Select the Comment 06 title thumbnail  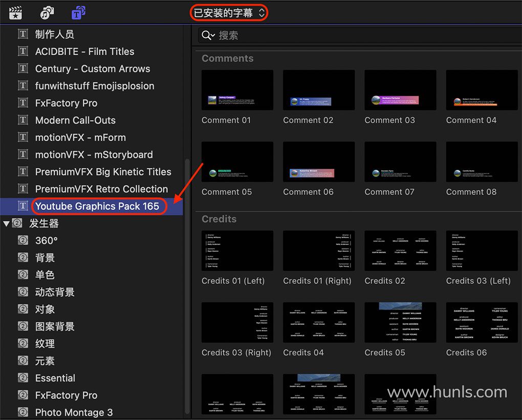pos(319,162)
